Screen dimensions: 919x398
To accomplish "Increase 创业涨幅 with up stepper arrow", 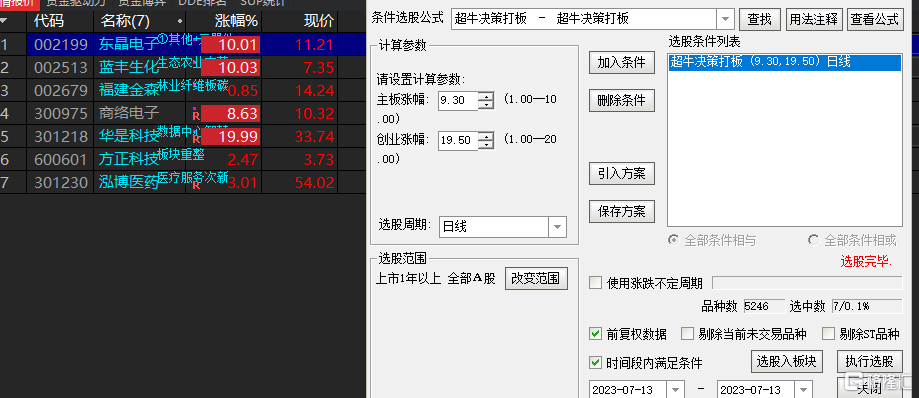I will [x=486, y=137].
